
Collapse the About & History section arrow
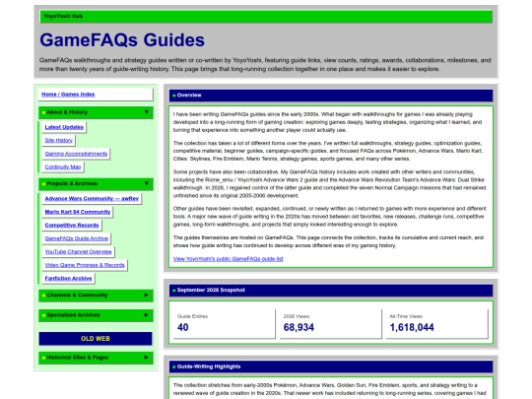146,112
